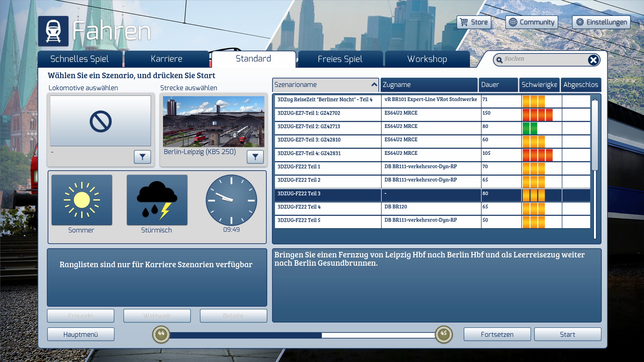Screen dimensions: 644x362
Task: Return to Hauptmenü
Action: (80, 334)
